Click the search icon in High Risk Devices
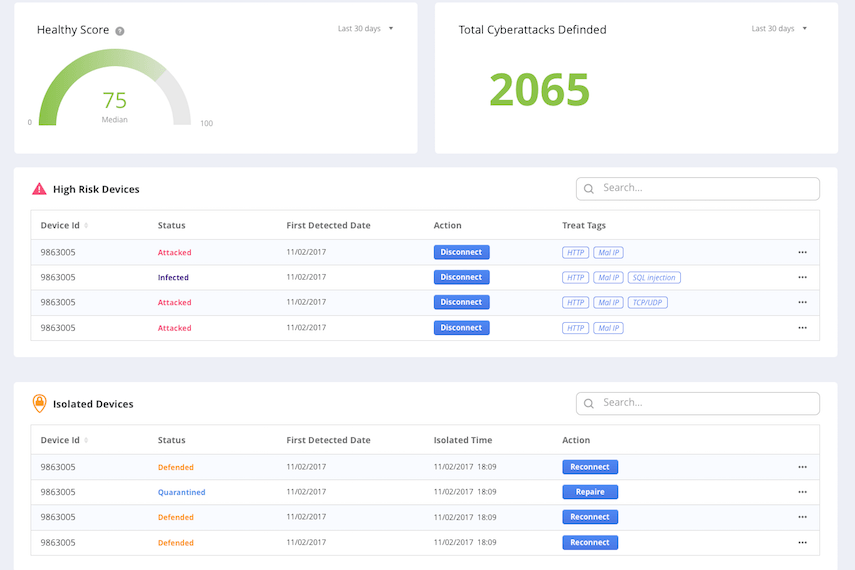Viewport: 855px width, 570px height. click(589, 189)
